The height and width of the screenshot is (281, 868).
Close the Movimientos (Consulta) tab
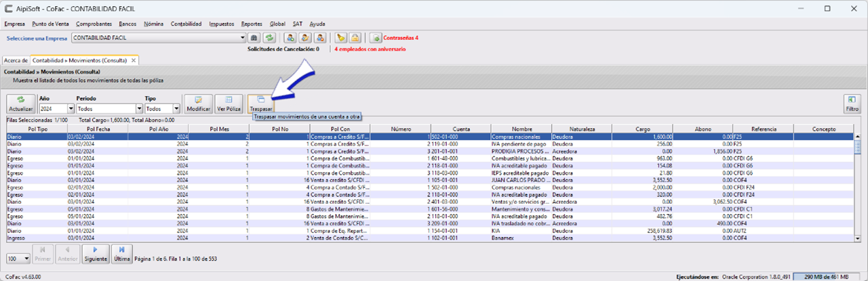pyautogui.click(x=134, y=60)
